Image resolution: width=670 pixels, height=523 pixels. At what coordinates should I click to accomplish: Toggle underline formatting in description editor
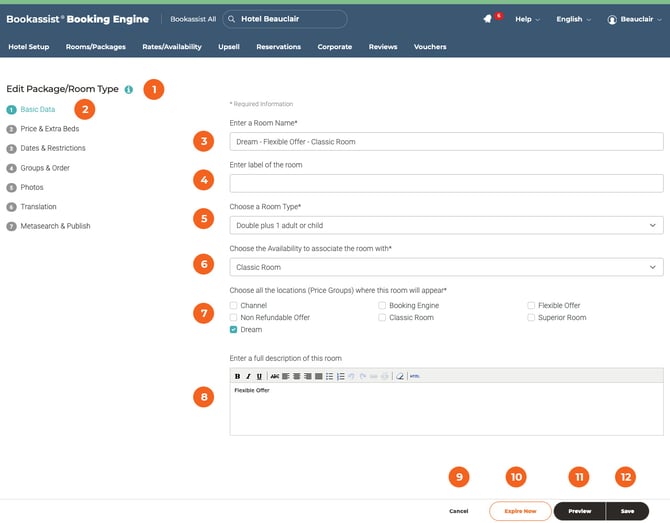point(259,376)
